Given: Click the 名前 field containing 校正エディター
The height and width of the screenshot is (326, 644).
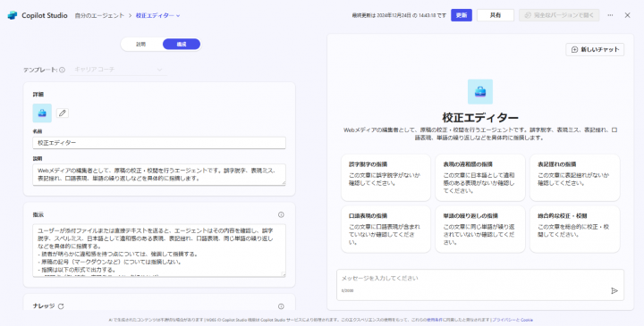Looking at the screenshot, I should [x=159, y=143].
